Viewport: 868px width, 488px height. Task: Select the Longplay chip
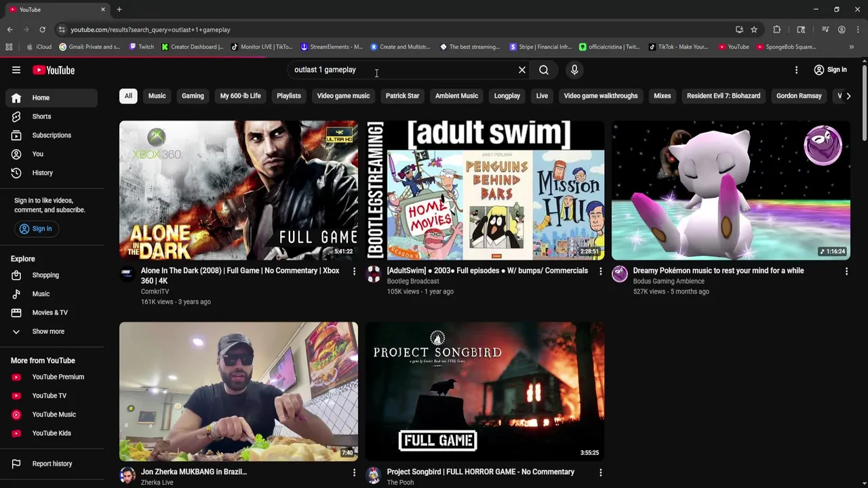507,96
